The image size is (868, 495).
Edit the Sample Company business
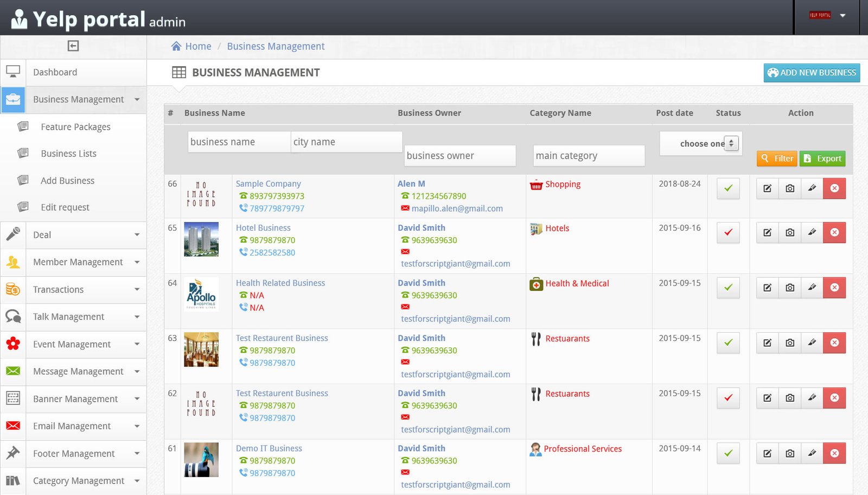(768, 188)
